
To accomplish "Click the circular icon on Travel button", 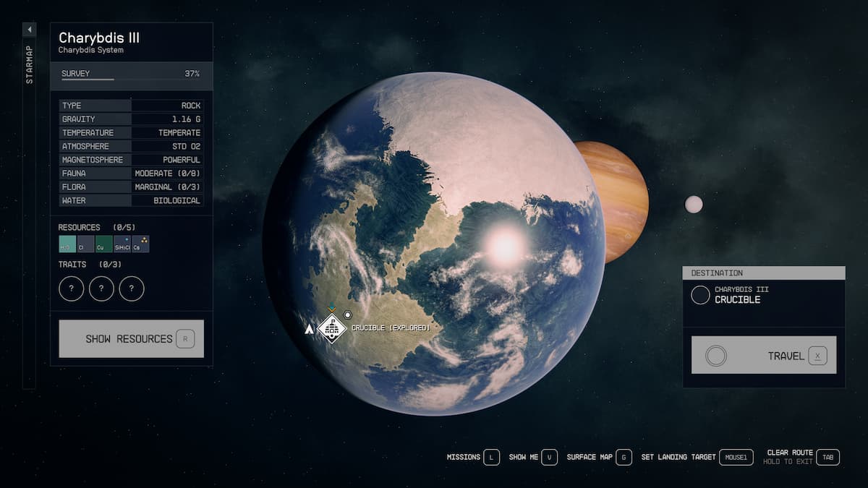I will tap(715, 356).
